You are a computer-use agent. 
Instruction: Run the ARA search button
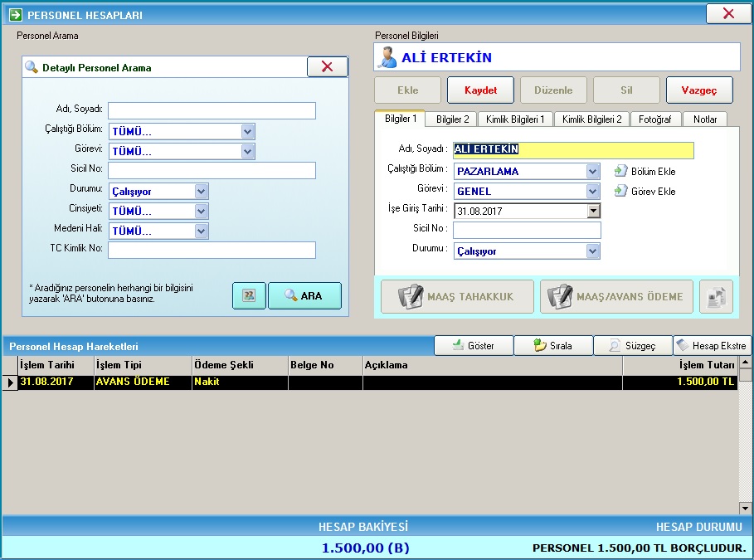tap(304, 295)
